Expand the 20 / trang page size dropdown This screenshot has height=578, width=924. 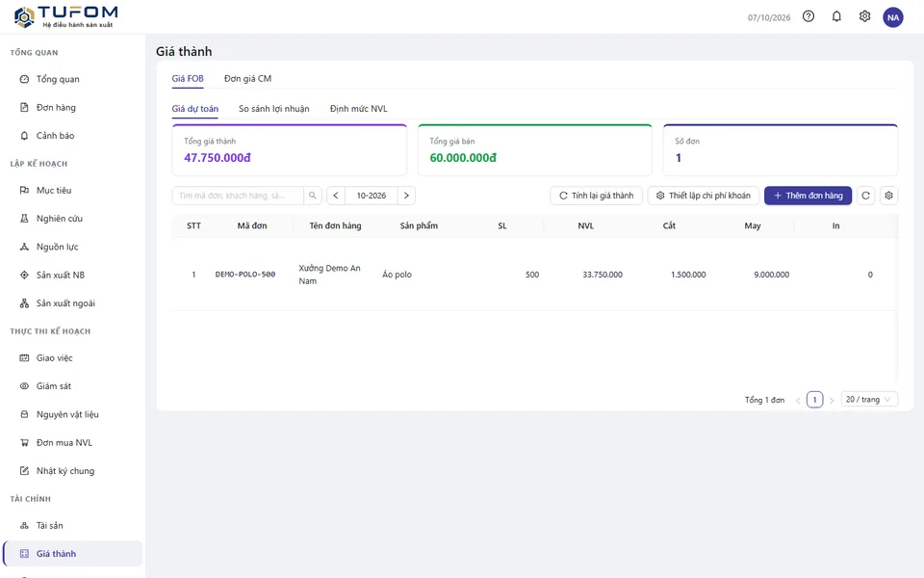(x=869, y=399)
